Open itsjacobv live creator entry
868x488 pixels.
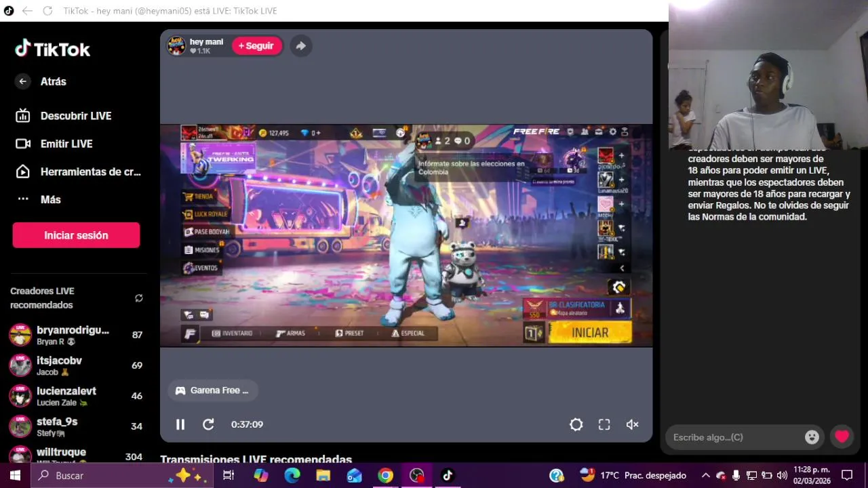(76, 365)
